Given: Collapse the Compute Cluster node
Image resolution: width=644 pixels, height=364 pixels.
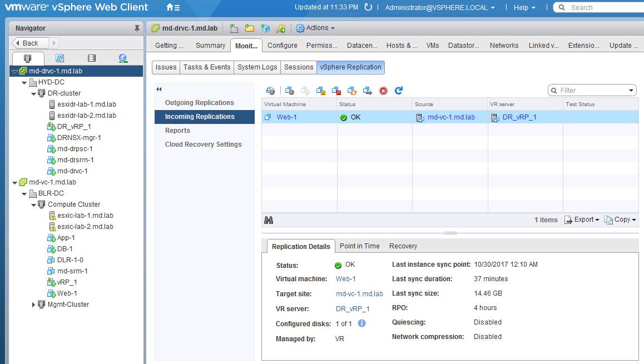Looking at the screenshot, I should [34, 205].
